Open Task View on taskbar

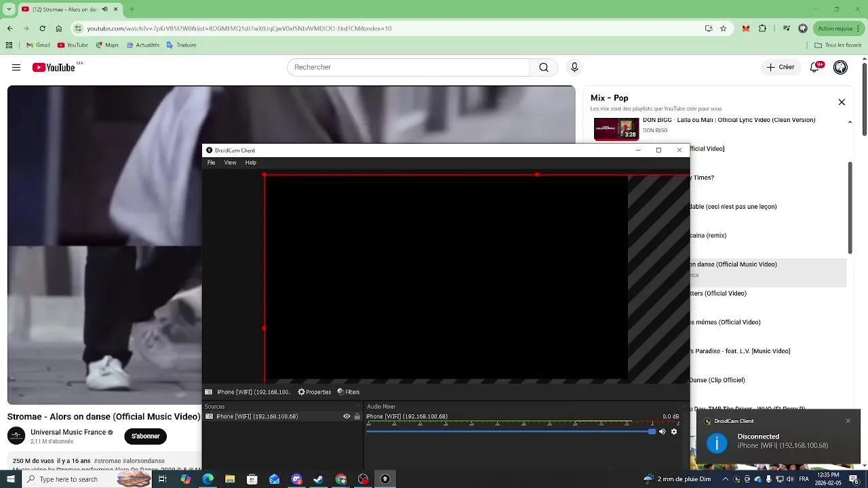click(163, 479)
